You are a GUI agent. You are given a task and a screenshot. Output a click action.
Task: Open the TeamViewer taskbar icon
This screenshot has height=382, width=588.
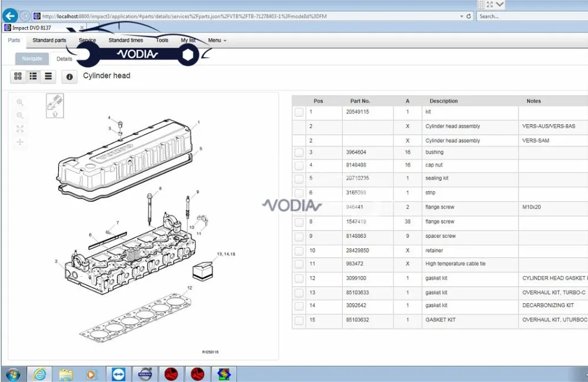(119, 374)
